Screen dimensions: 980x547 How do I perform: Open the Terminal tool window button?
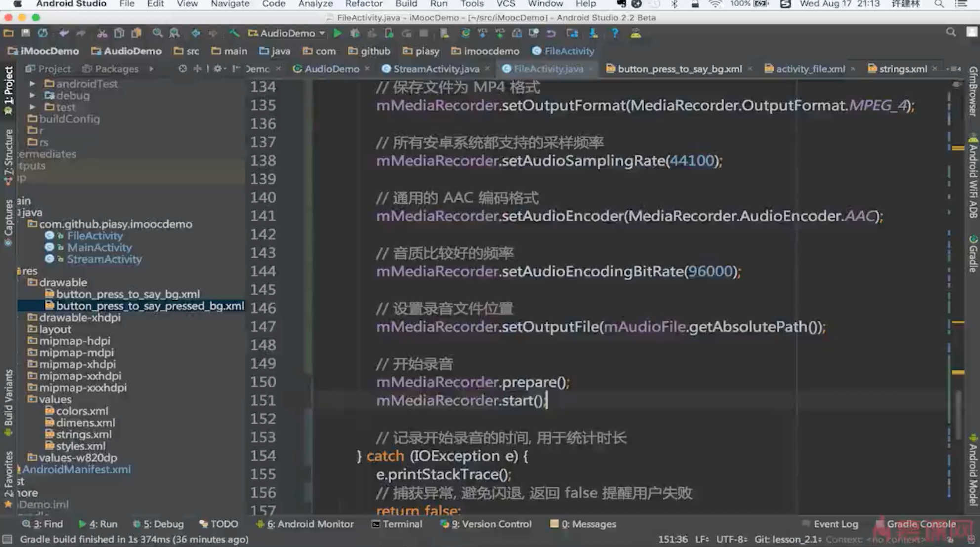tap(397, 524)
